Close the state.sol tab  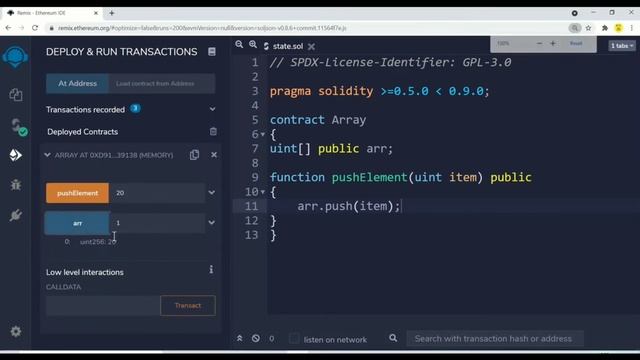coord(311,47)
